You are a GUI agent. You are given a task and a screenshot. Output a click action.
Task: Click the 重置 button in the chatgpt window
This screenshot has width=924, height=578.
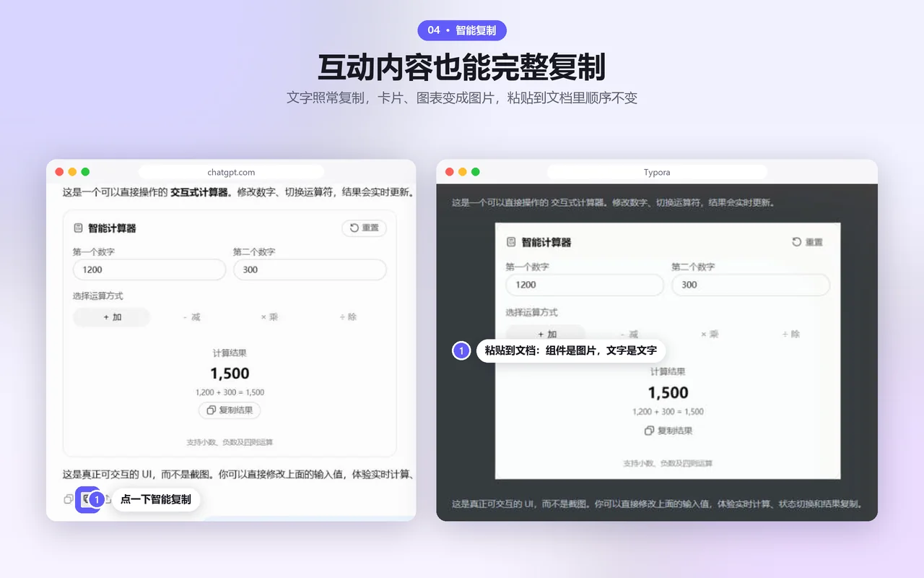tap(364, 228)
